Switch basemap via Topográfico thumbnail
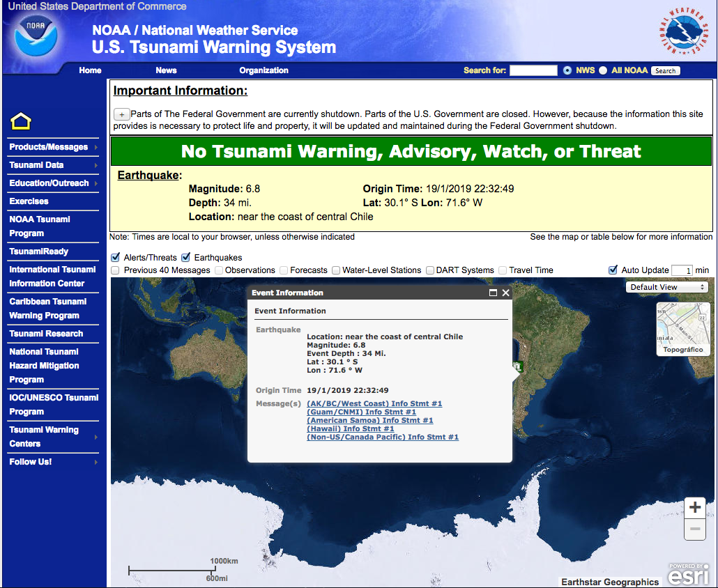The image size is (718, 588). 682,329
